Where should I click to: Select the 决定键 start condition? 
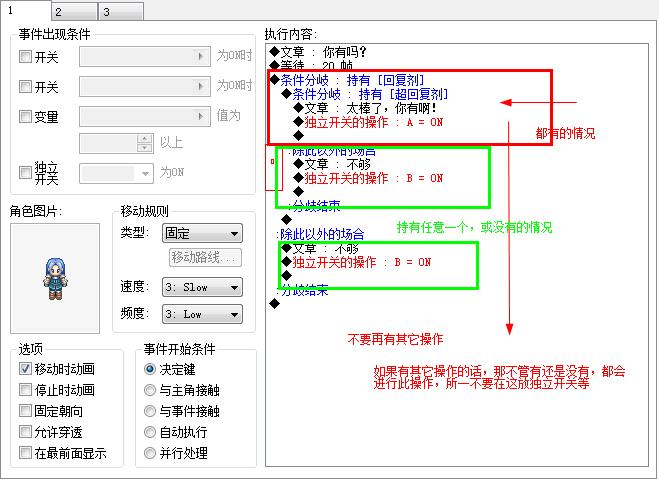150,369
